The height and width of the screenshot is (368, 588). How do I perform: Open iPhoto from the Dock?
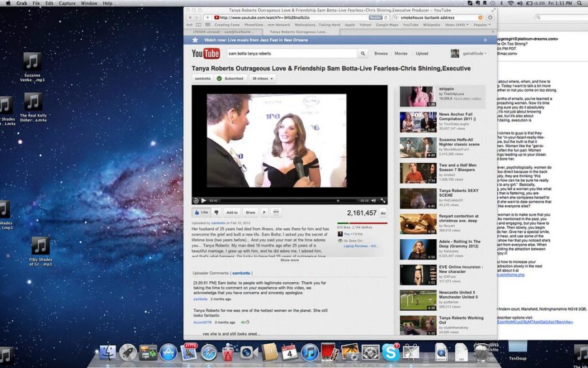[x=350, y=352]
